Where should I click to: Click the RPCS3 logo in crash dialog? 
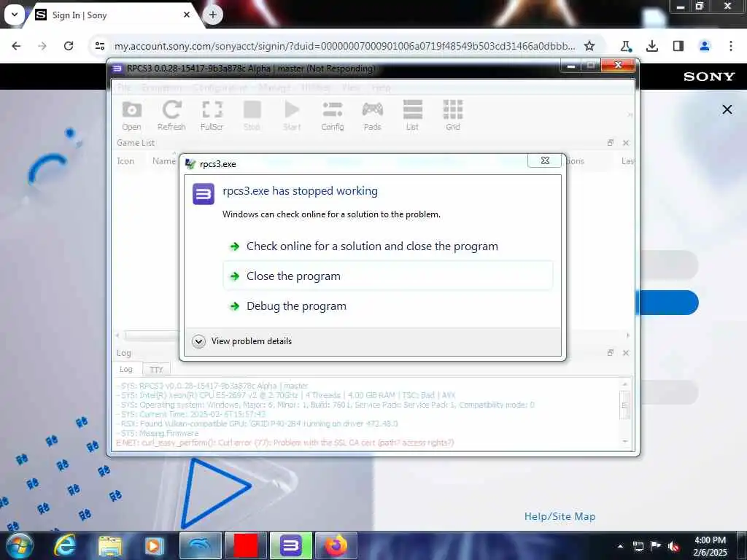[x=204, y=194]
